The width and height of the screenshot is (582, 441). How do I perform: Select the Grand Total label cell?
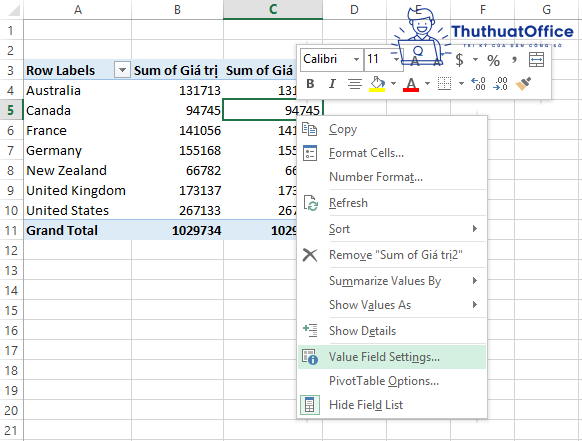pyautogui.click(x=78, y=231)
